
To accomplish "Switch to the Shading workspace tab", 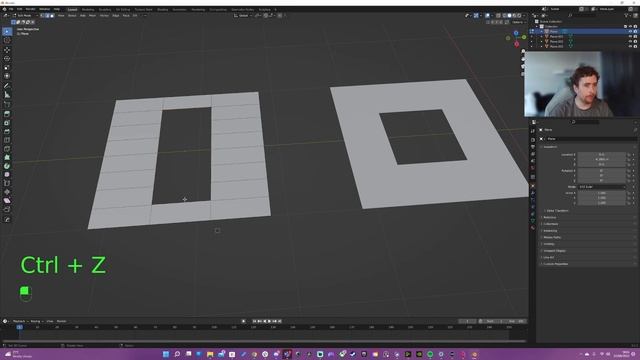I will (x=162, y=9).
